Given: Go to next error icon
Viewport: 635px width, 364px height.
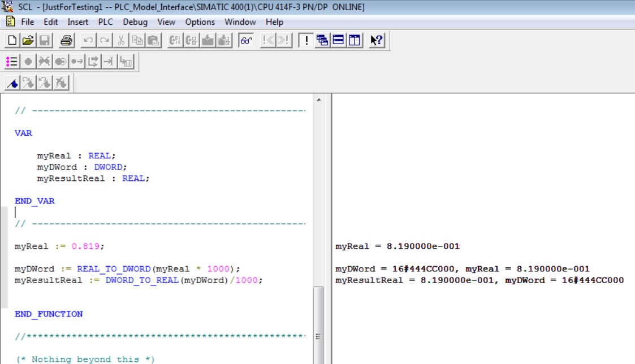Looking at the screenshot, I should (x=284, y=40).
